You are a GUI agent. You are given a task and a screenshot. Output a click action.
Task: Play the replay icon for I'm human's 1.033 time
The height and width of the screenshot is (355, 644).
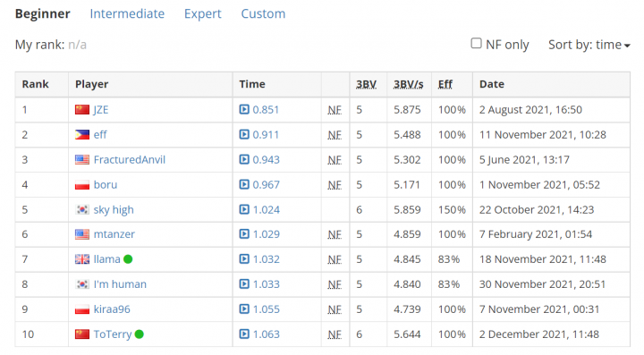tap(244, 284)
